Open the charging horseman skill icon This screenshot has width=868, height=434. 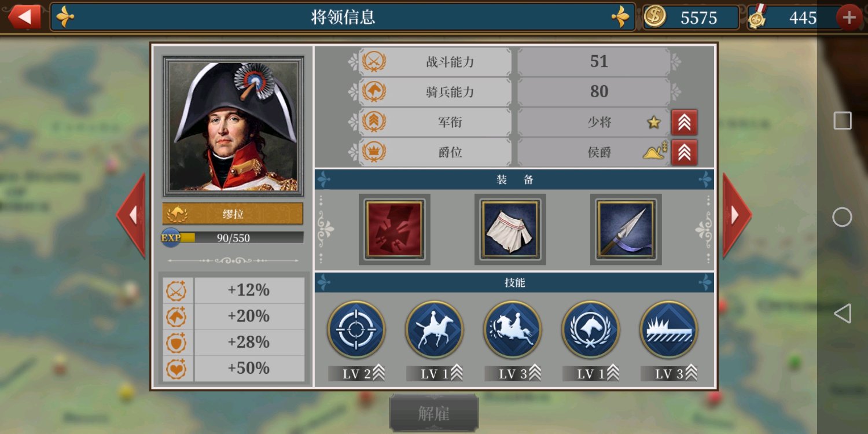pyautogui.click(x=512, y=329)
